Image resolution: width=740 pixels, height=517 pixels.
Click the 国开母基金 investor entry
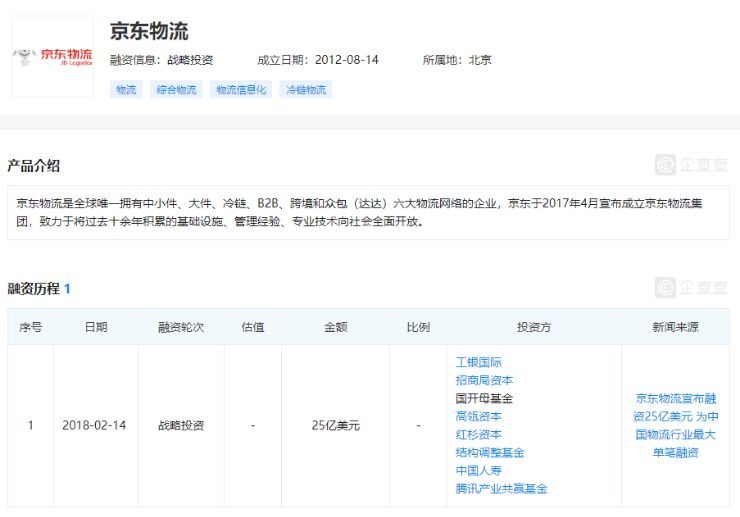(485, 398)
